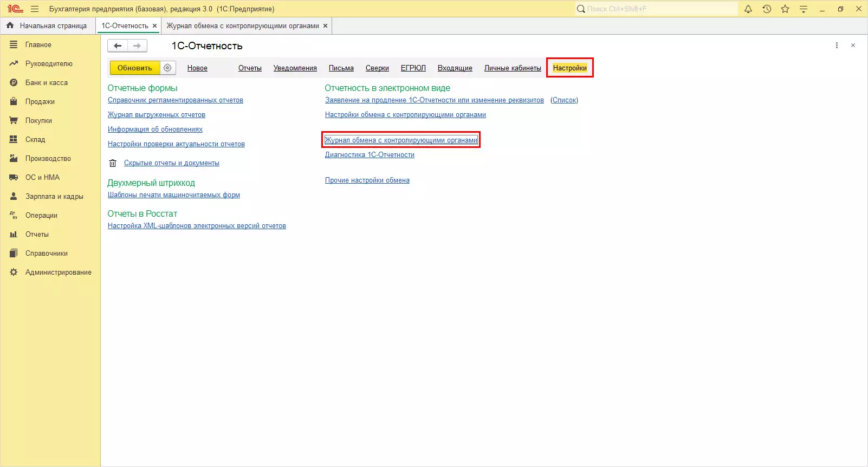Screen dimensions: 868x467
Task: Open the Уведомления section
Action: click(295, 68)
